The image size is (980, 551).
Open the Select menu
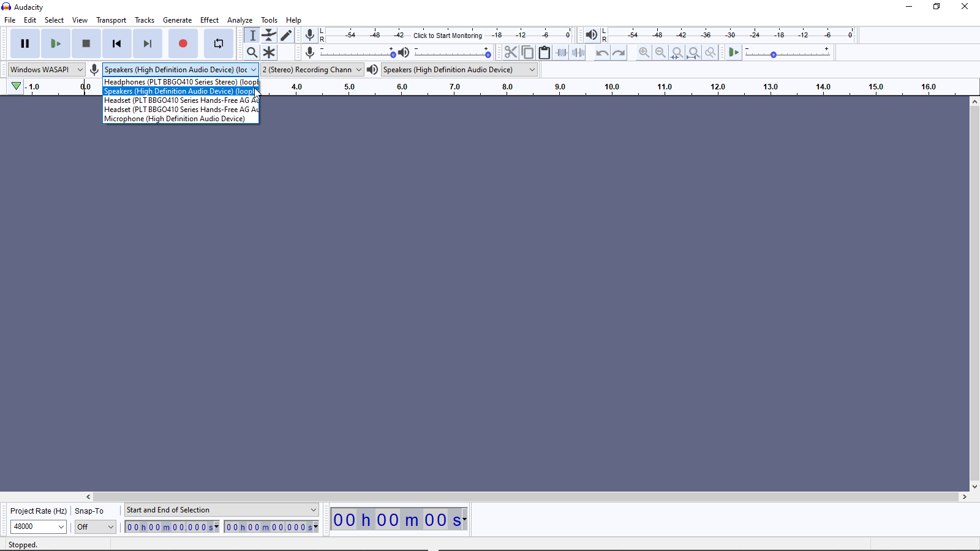coord(54,20)
